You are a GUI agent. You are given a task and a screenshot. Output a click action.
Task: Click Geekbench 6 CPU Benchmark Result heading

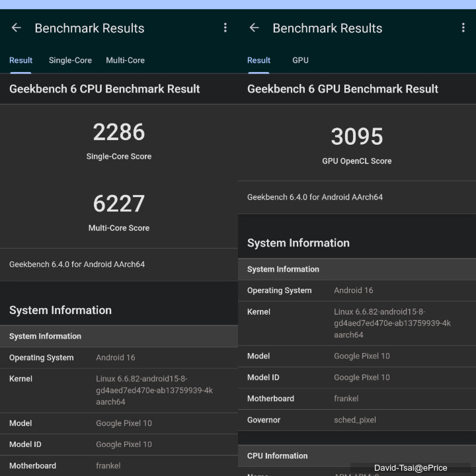(104, 89)
